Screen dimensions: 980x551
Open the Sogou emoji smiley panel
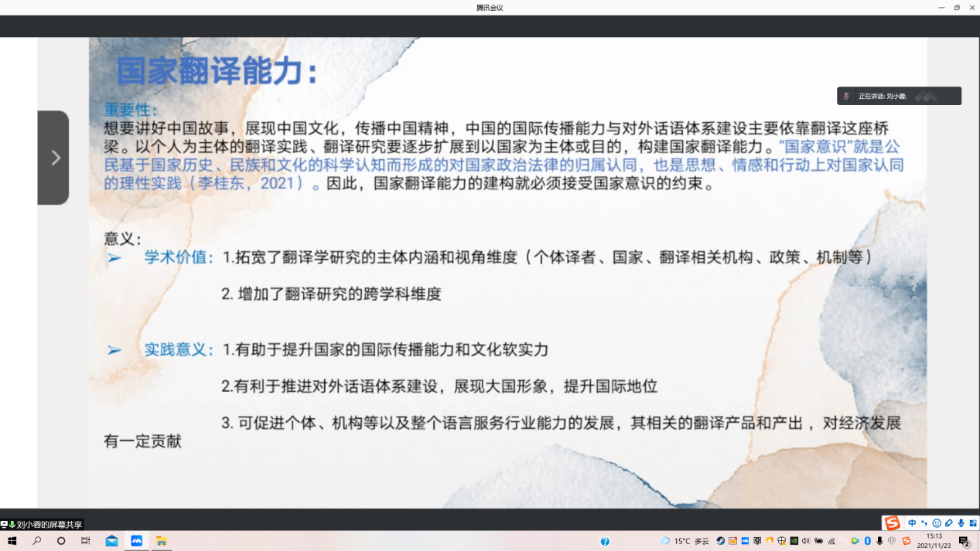(x=937, y=523)
